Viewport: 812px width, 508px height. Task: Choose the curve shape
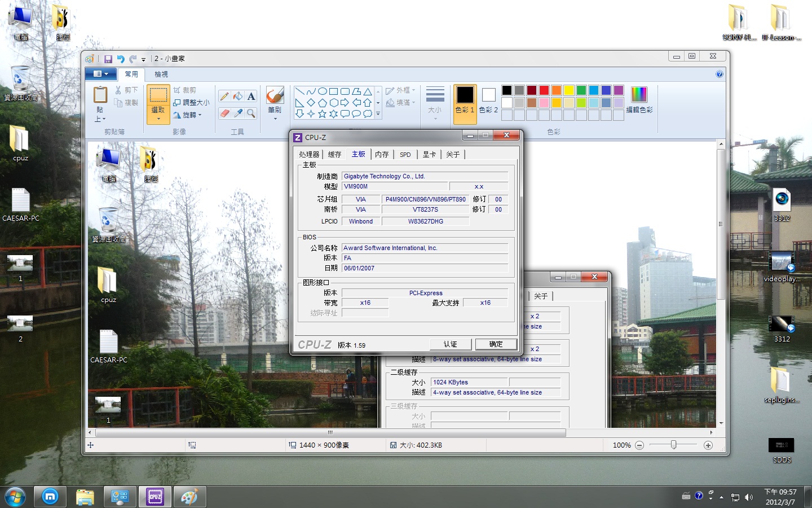[x=311, y=91]
